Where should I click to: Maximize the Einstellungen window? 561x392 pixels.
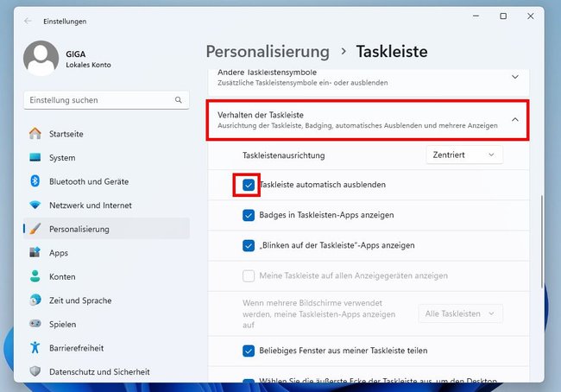coord(503,16)
